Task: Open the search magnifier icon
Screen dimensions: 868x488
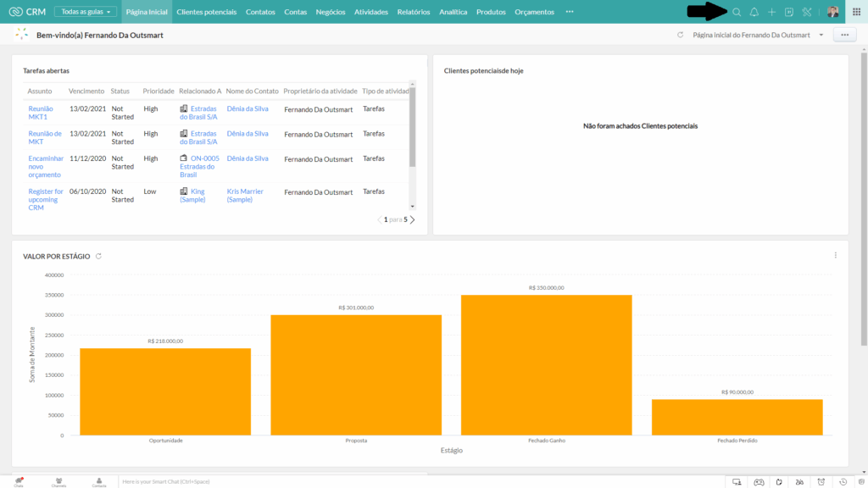Action: point(737,12)
